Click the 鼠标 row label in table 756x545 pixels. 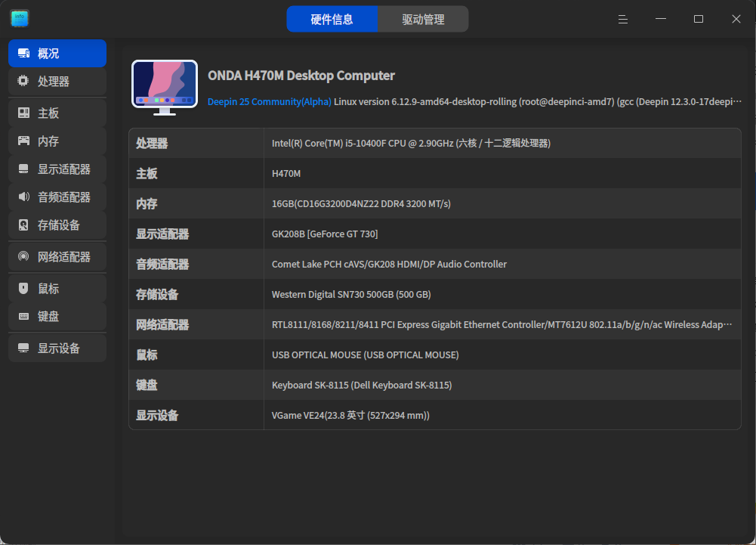tap(146, 355)
